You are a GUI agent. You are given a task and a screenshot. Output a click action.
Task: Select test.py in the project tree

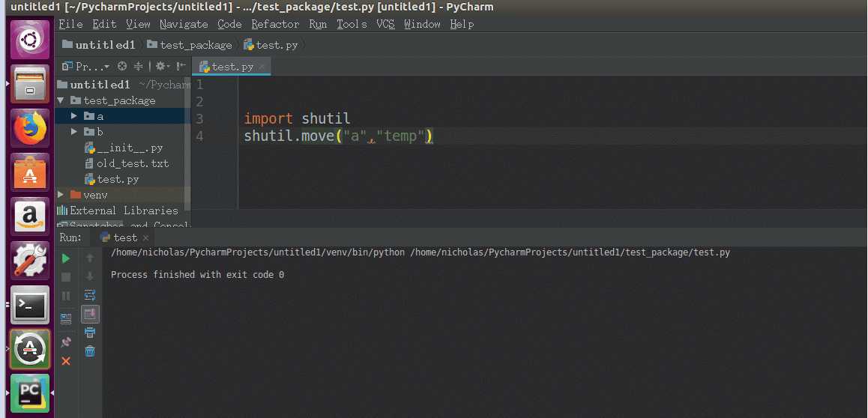pos(111,179)
